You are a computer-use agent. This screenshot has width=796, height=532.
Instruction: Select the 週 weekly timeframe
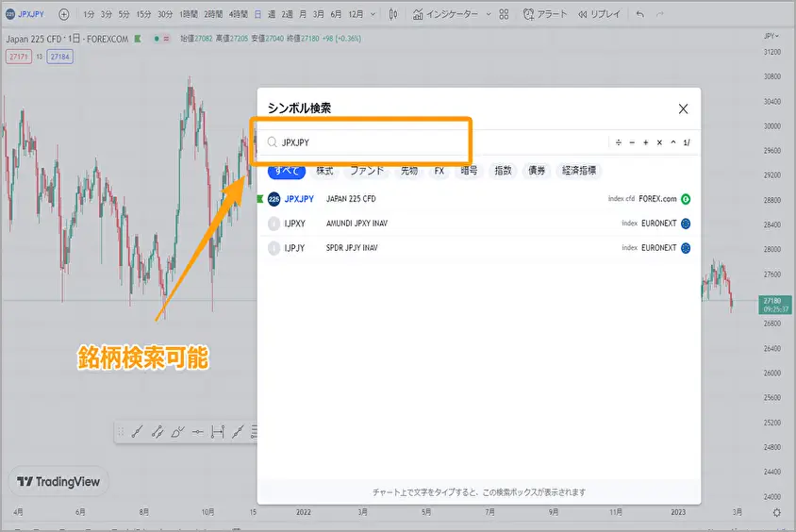272,14
